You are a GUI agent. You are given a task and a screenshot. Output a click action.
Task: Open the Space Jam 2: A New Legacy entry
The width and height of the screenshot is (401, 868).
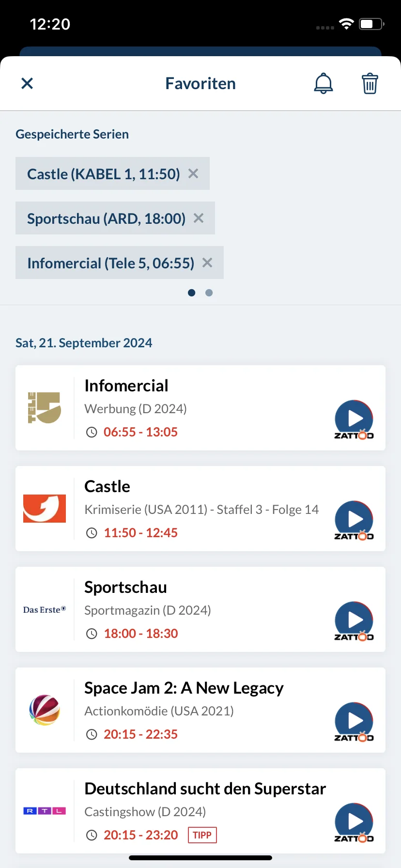click(200, 710)
